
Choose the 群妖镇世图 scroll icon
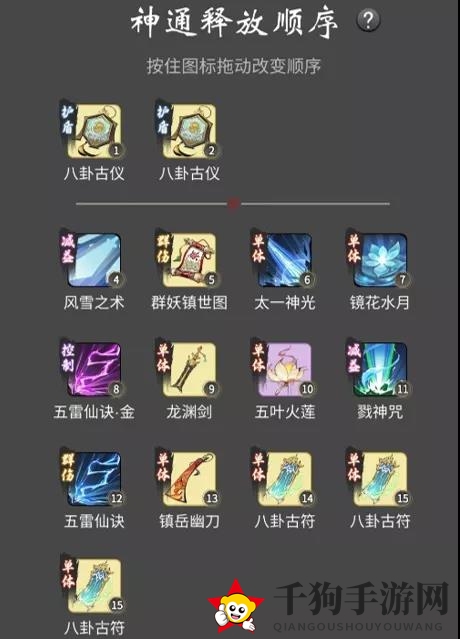(189, 260)
